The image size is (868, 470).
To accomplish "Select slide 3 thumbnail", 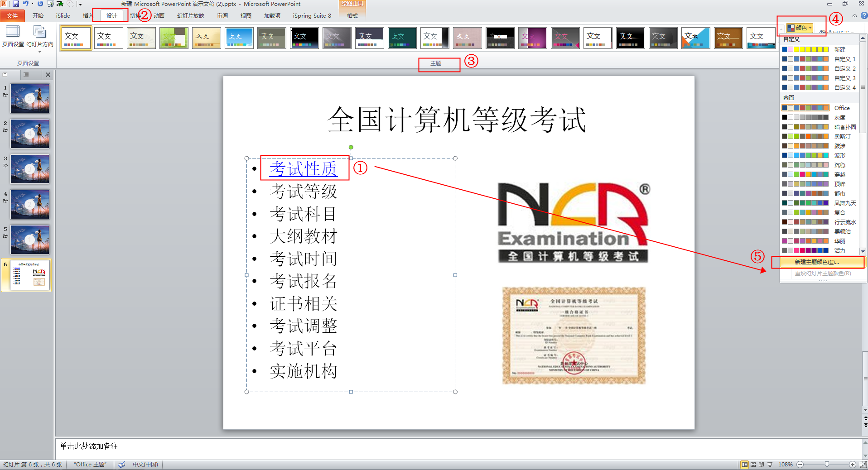I will tap(30, 169).
